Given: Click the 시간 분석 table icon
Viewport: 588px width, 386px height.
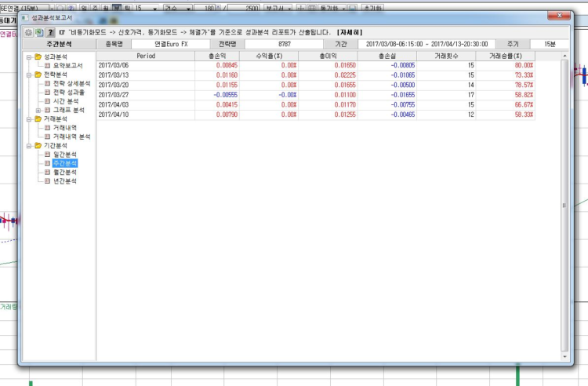Looking at the screenshot, I should [x=47, y=101].
